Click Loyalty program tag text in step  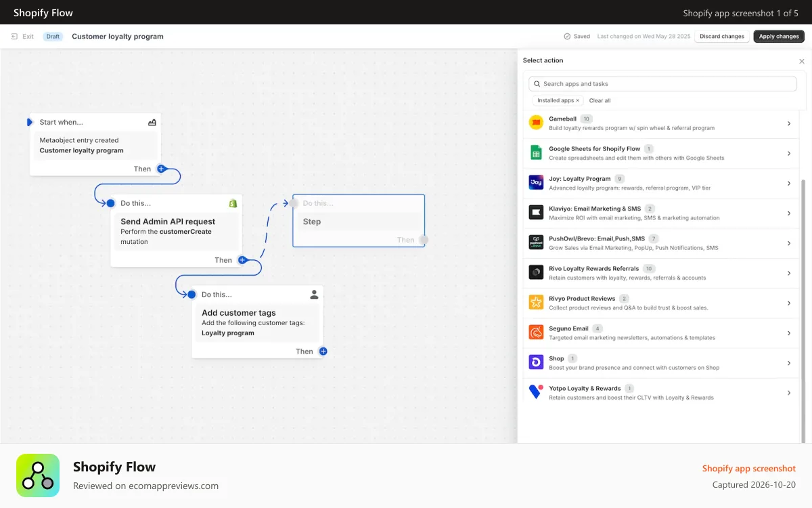228,333
